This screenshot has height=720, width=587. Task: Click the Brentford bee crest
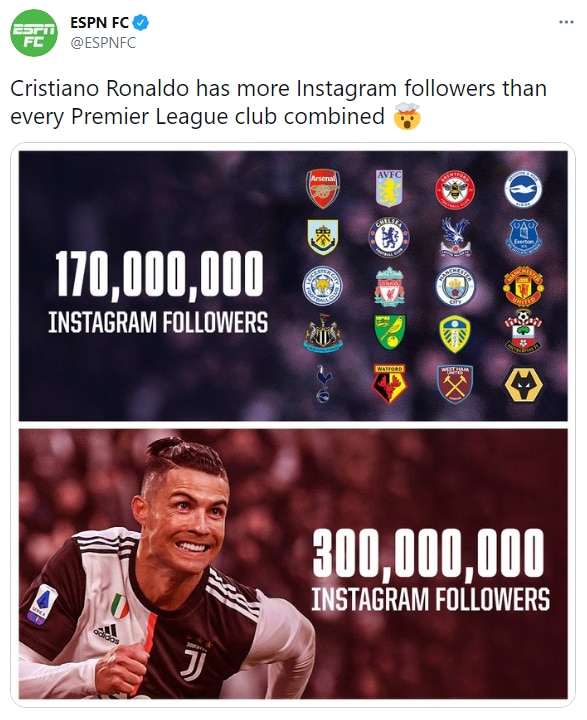pyautogui.click(x=455, y=190)
